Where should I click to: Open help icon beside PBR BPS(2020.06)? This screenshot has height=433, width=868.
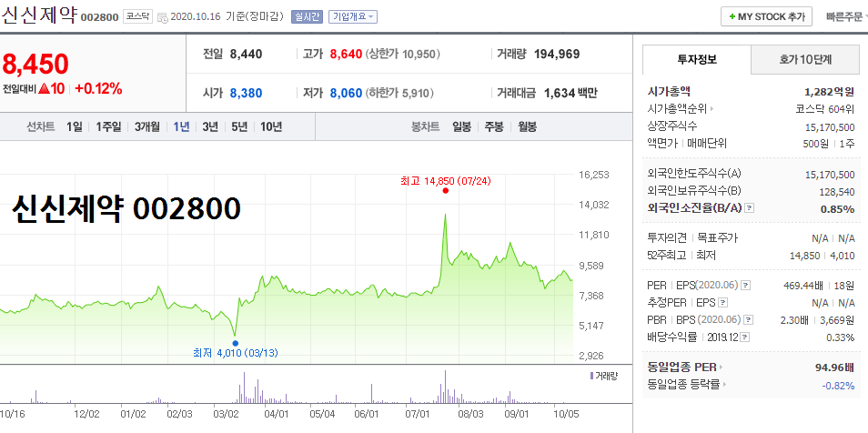click(x=749, y=320)
